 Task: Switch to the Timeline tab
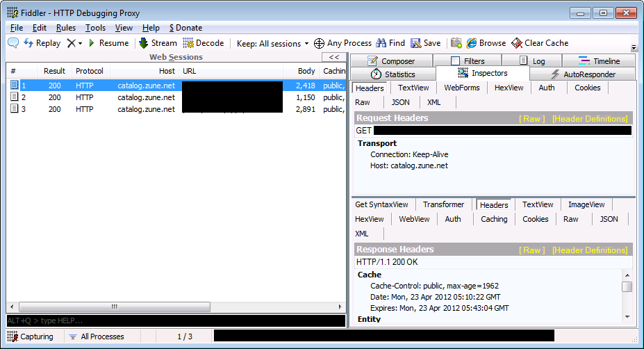(599, 61)
